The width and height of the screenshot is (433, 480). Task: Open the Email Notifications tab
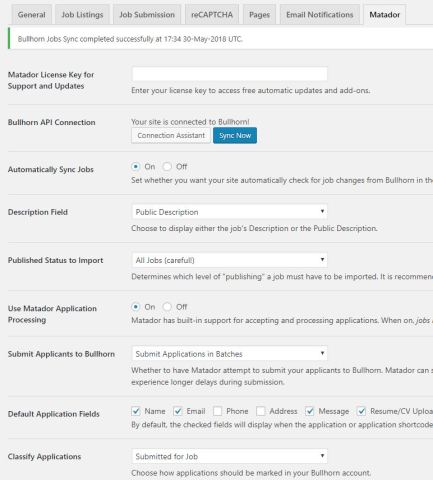[x=320, y=15]
